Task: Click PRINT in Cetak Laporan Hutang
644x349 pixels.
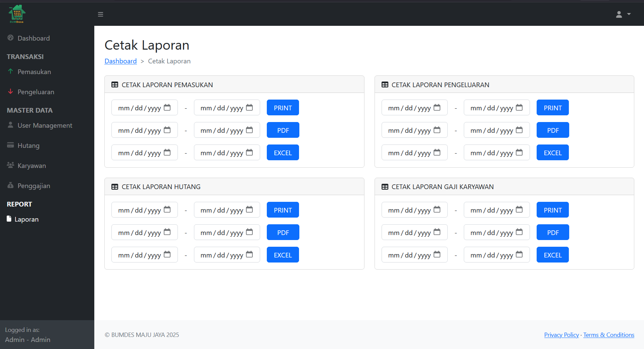Action: click(x=283, y=210)
